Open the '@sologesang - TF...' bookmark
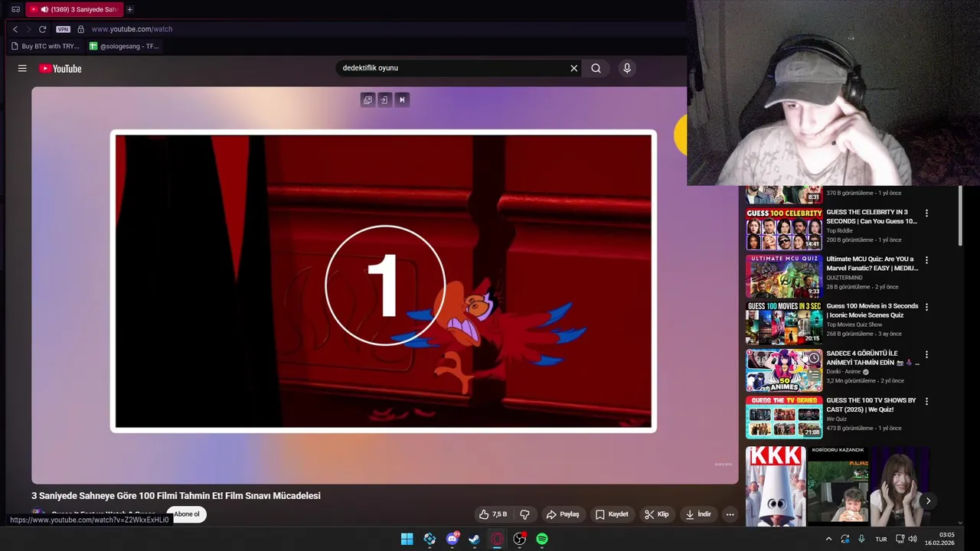The height and width of the screenshot is (551, 980). (124, 46)
